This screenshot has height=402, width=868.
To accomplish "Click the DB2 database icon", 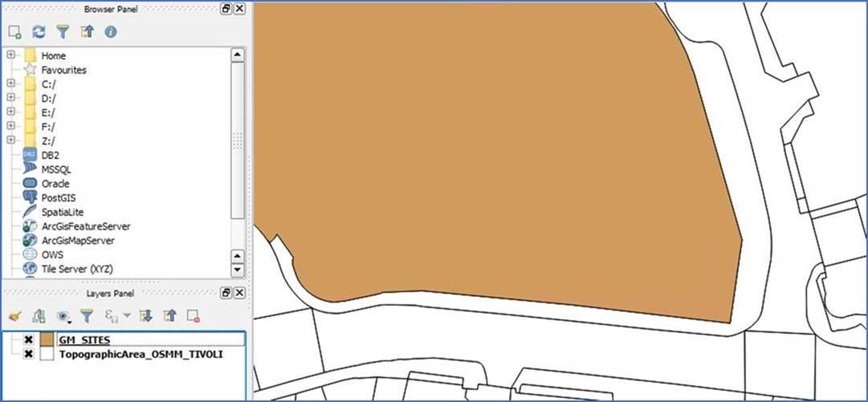I will pyautogui.click(x=30, y=155).
